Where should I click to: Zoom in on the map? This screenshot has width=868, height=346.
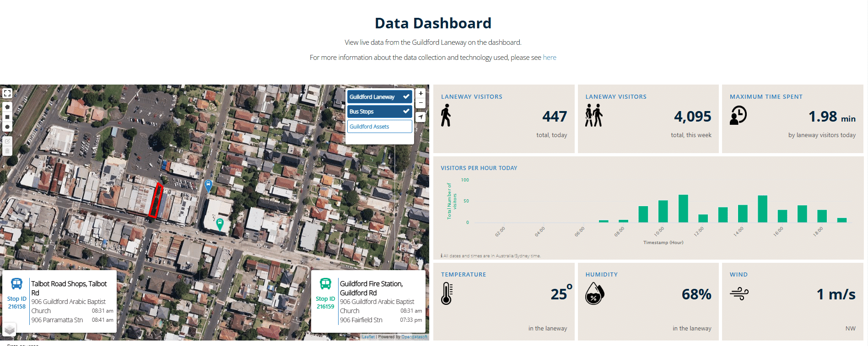tap(421, 93)
